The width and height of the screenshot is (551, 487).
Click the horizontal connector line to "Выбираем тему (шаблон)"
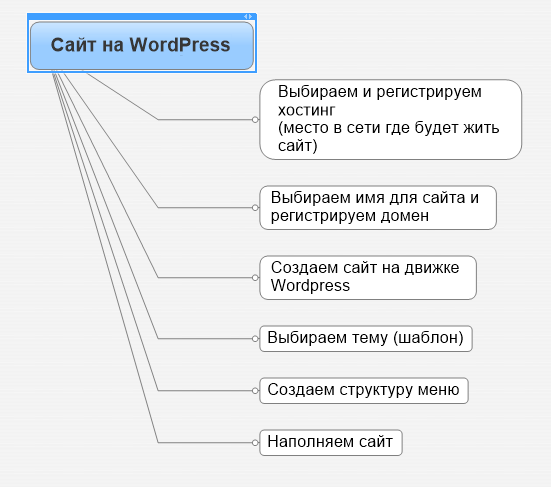tap(205, 339)
